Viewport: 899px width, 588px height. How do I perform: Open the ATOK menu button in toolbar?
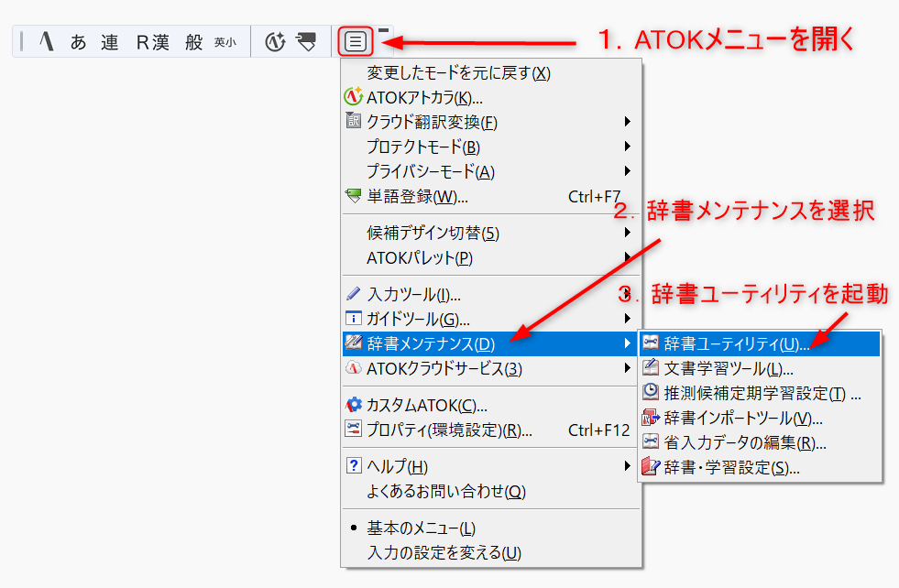pyautogui.click(x=356, y=41)
